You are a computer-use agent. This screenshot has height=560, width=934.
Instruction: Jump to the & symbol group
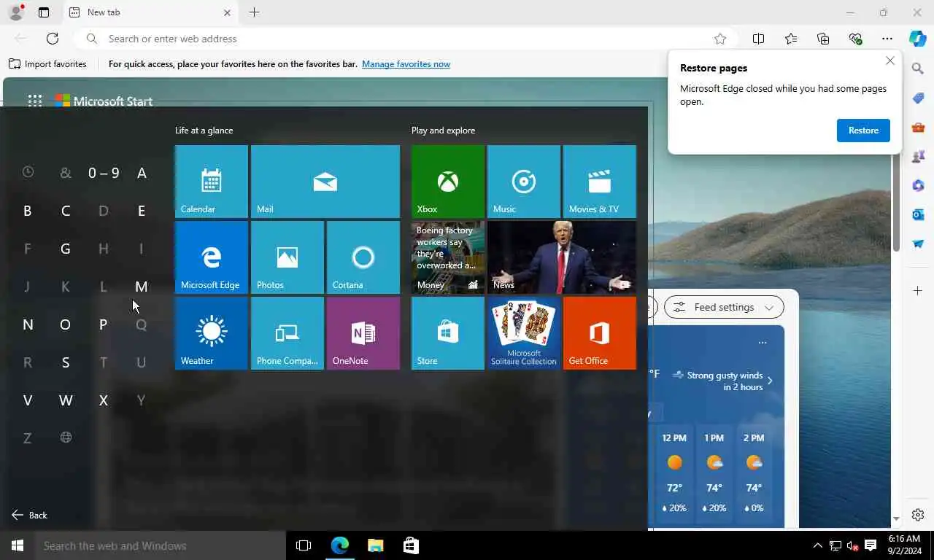[x=66, y=173]
